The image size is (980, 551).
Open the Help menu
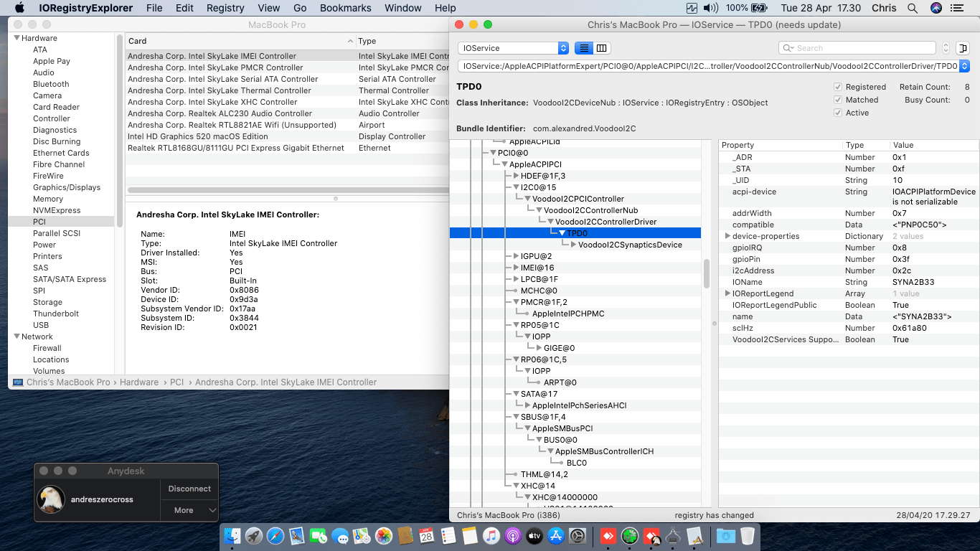click(x=446, y=8)
